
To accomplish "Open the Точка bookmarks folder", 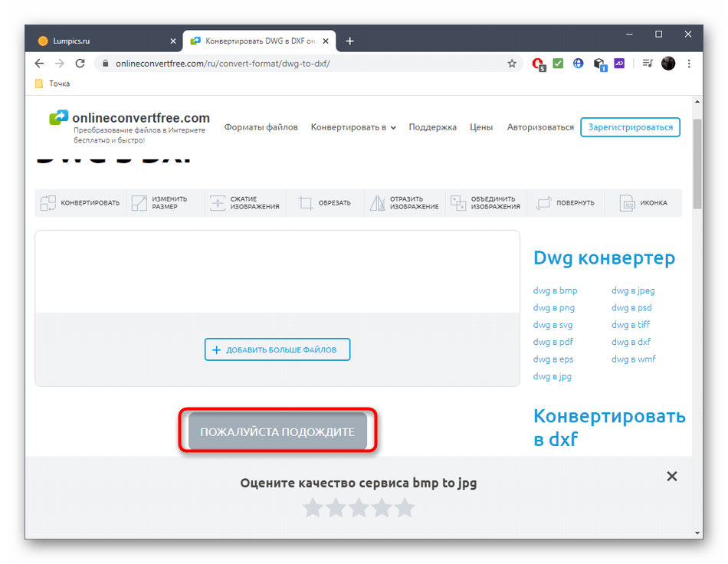I will click(52, 84).
